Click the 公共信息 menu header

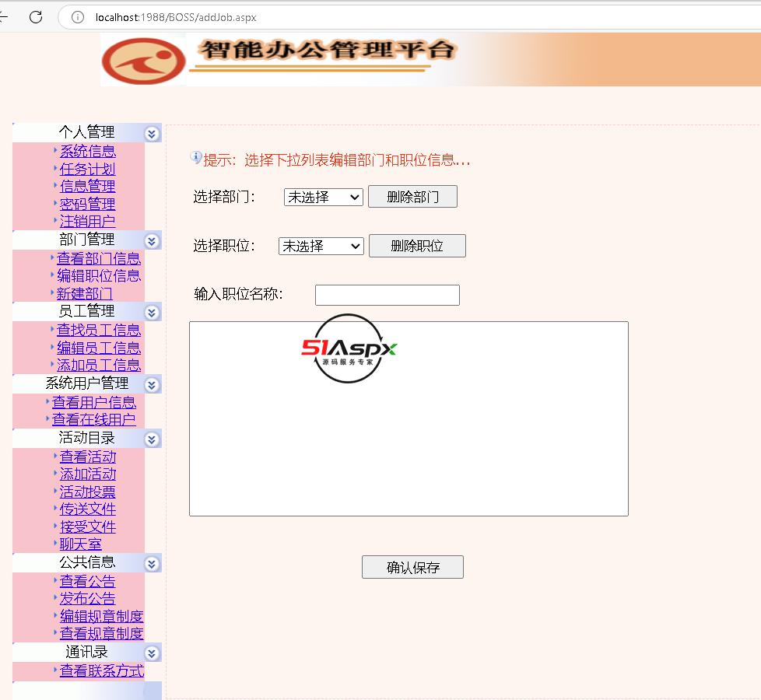86,562
